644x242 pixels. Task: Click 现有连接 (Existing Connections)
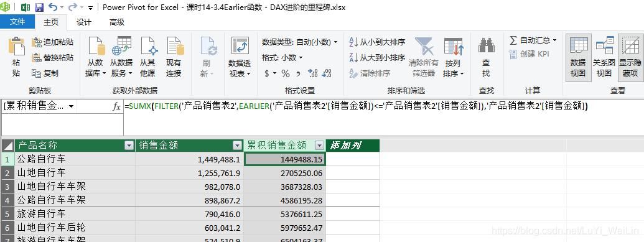point(174,57)
